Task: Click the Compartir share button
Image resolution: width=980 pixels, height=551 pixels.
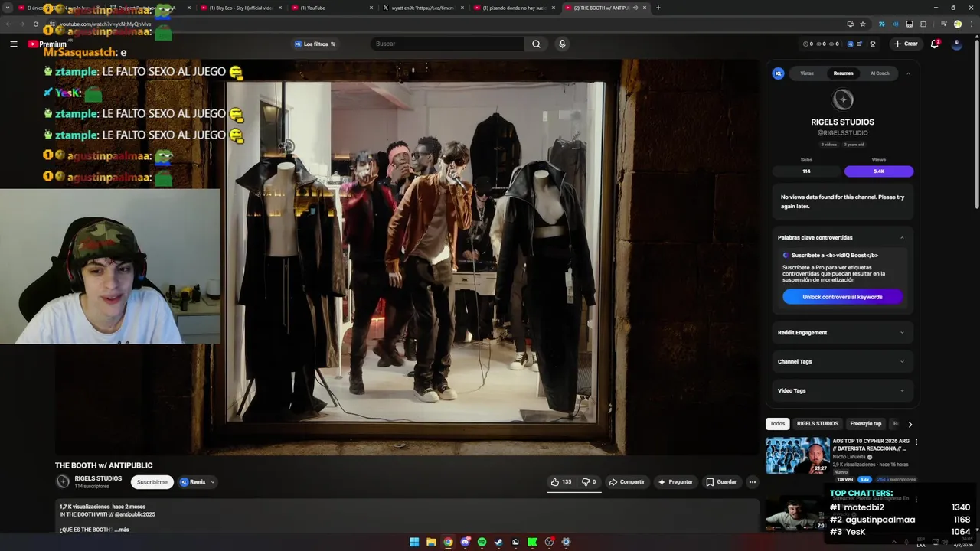Action: point(626,482)
